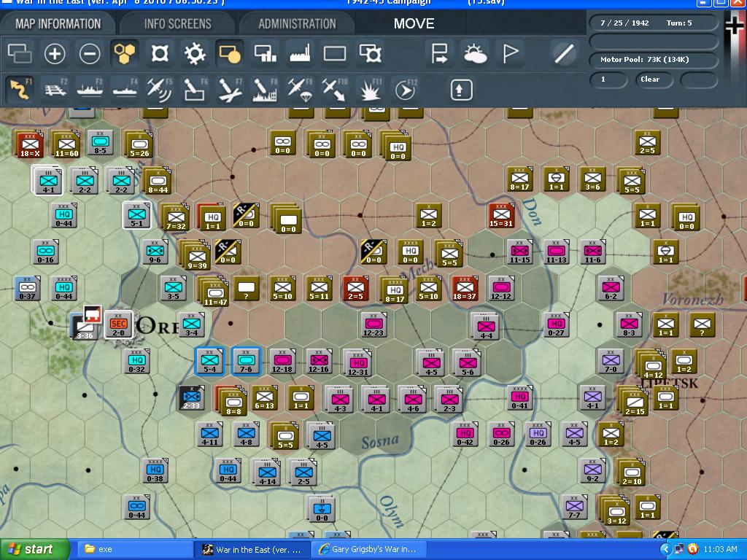The height and width of the screenshot is (560, 747).
Task: Select the F5 Air Recon mode icon
Action: pyautogui.click(x=160, y=90)
